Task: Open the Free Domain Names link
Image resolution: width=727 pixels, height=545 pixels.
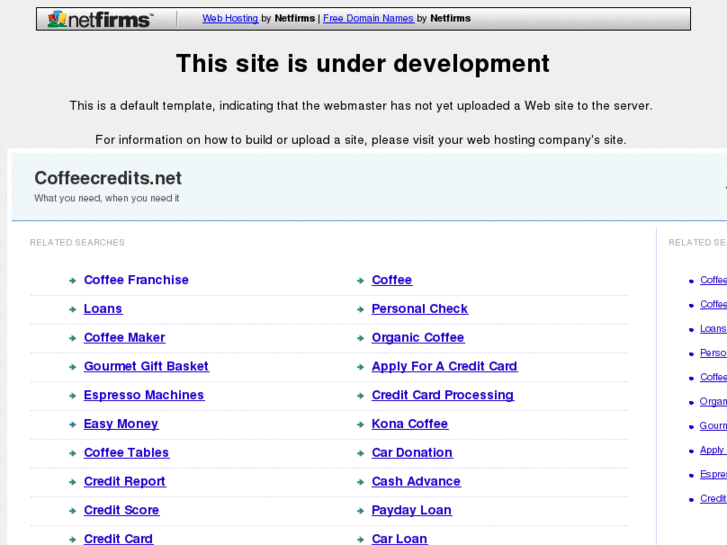Action: 368,19
